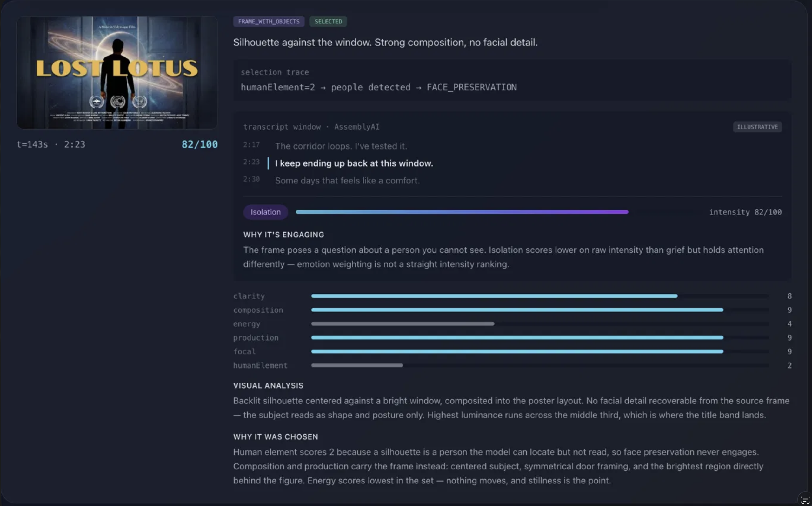Click the green SELECTED badge
Viewport: 812px width, 506px height.
click(328, 21)
